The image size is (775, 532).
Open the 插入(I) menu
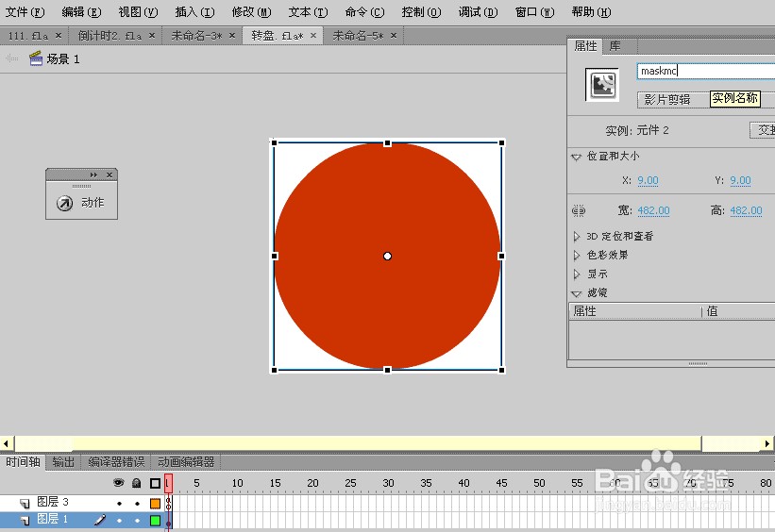pyautogui.click(x=194, y=12)
